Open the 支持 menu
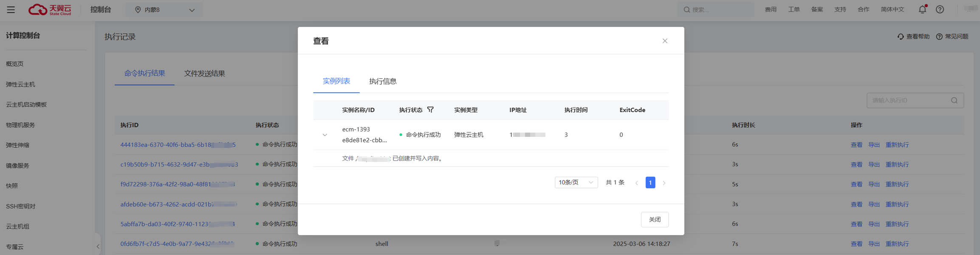980x255 pixels. (840, 9)
